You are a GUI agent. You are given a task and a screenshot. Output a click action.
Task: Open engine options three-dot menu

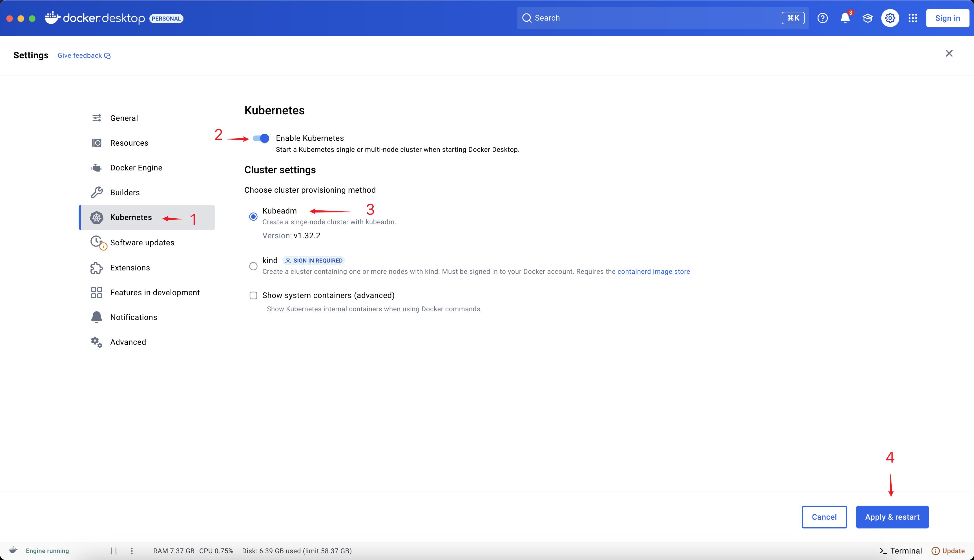pos(132,551)
